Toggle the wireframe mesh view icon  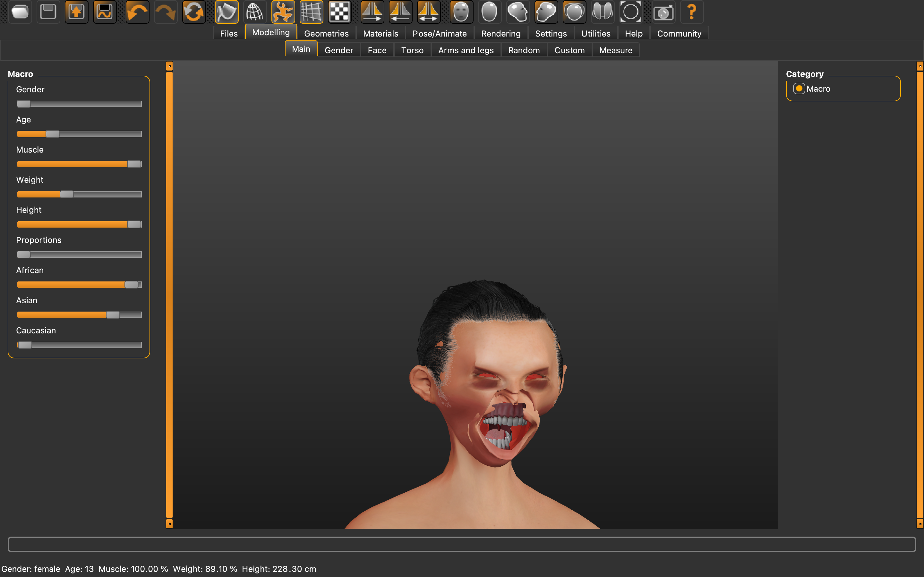tap(255, 12)
